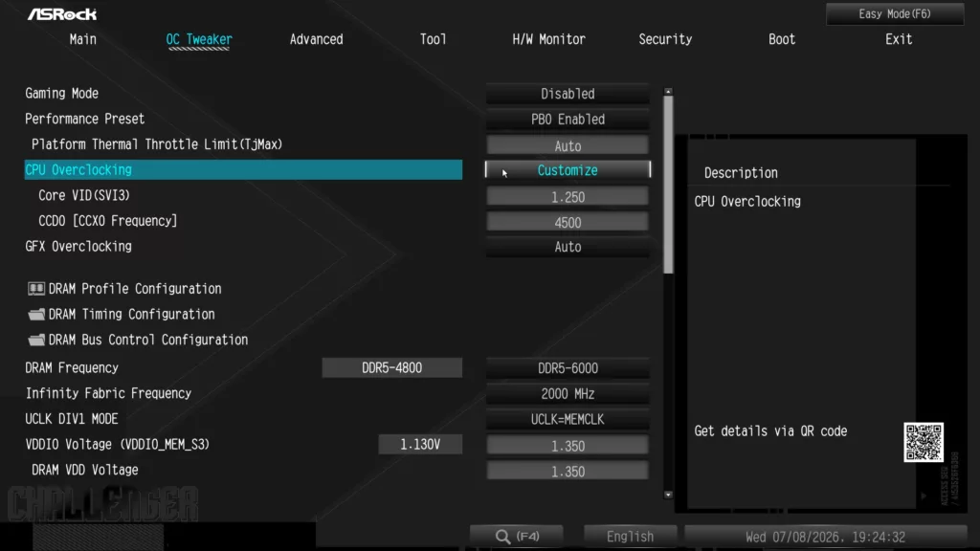980x551 pixels.
Task: Switch to the Advanced tab
Action: 316,39
